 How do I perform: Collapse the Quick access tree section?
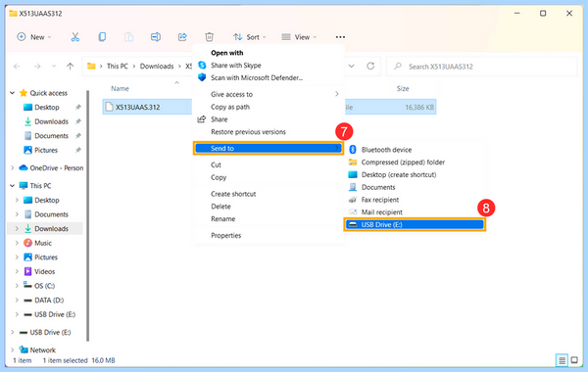point(13,93)
